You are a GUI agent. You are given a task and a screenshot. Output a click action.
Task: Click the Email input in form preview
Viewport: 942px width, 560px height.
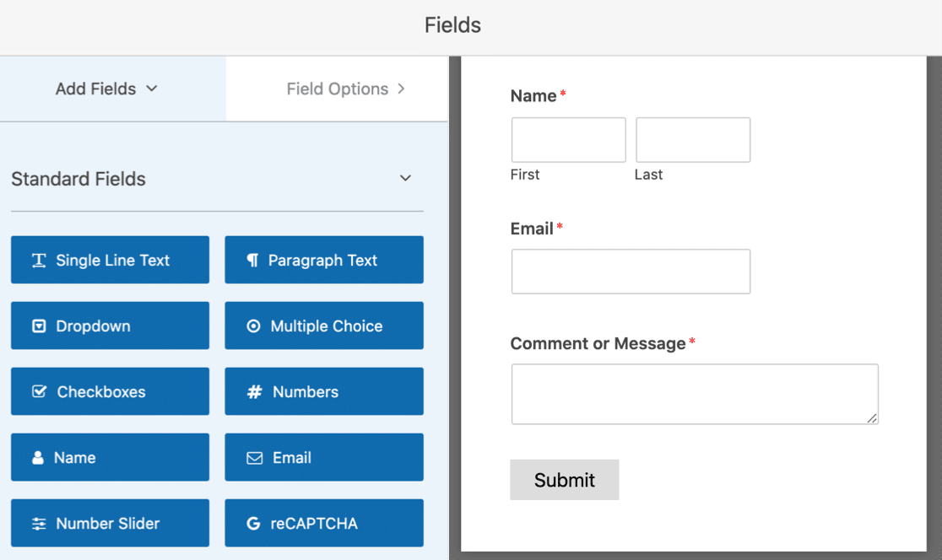coord(631,272)
